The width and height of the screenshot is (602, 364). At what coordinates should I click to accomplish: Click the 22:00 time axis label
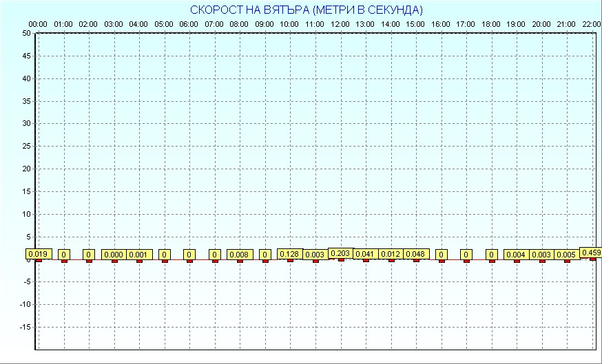click(x=592, y=25)
